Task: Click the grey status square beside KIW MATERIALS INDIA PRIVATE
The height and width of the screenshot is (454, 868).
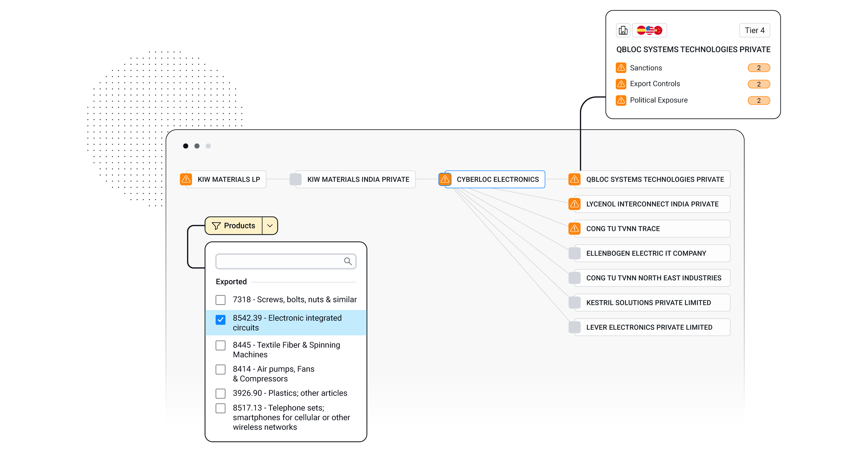Action: tap(295, 179)
